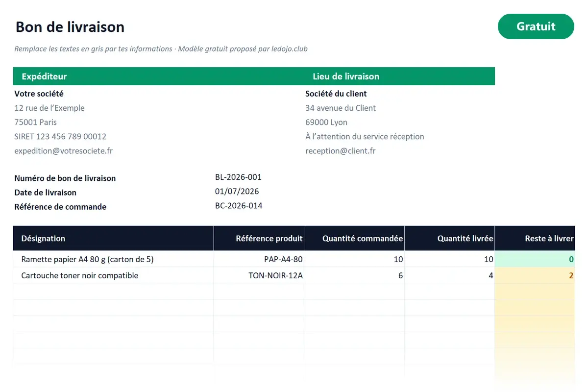The image size is (588, 392).
Task: Click the TON-NOIR-12A reference cell
Action: [259, 275]
